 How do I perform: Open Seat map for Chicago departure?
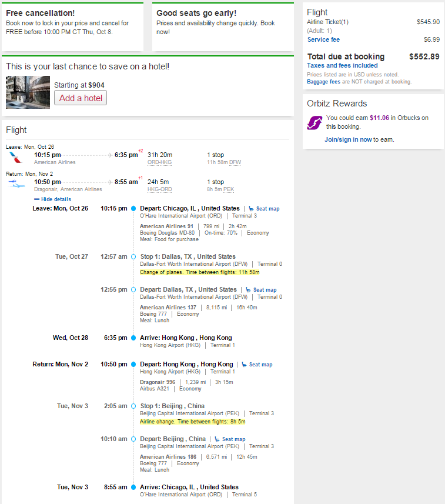point(267,209)
